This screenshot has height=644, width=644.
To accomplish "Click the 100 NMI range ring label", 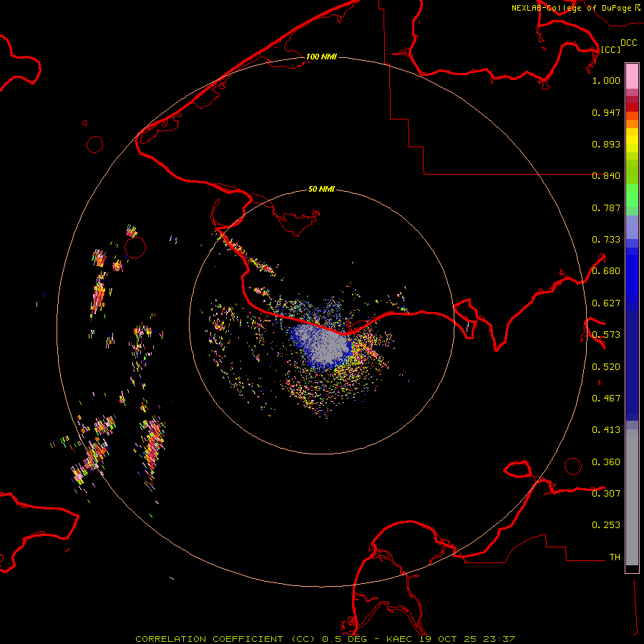I will [321, 57].
